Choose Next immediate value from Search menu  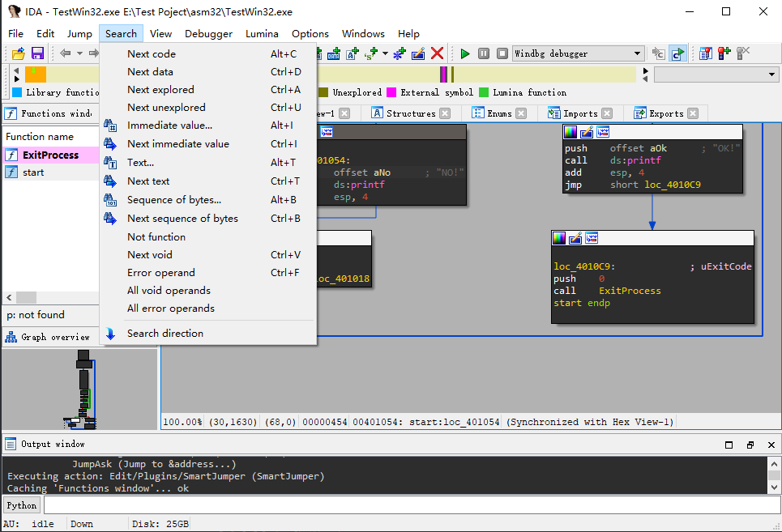pyautogui.click(x=208, y=144)
